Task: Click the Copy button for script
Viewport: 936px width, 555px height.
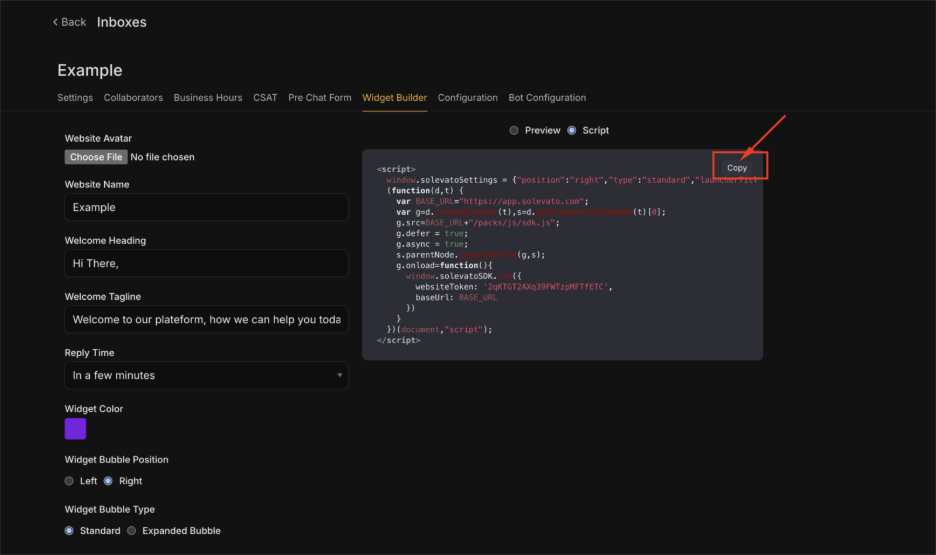Action: pyautogui.click(x=737, y=168)
